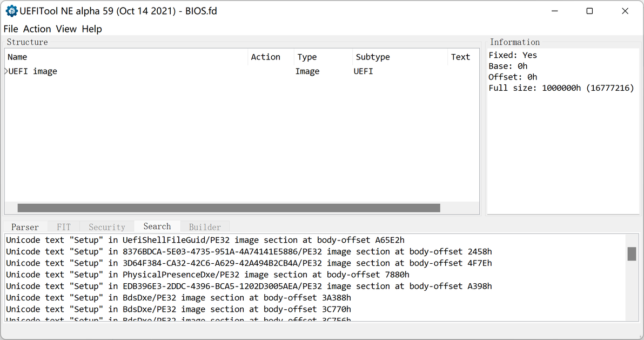Click the UEFITool app icon in title bar
The image size is (644, 340).
11,11
